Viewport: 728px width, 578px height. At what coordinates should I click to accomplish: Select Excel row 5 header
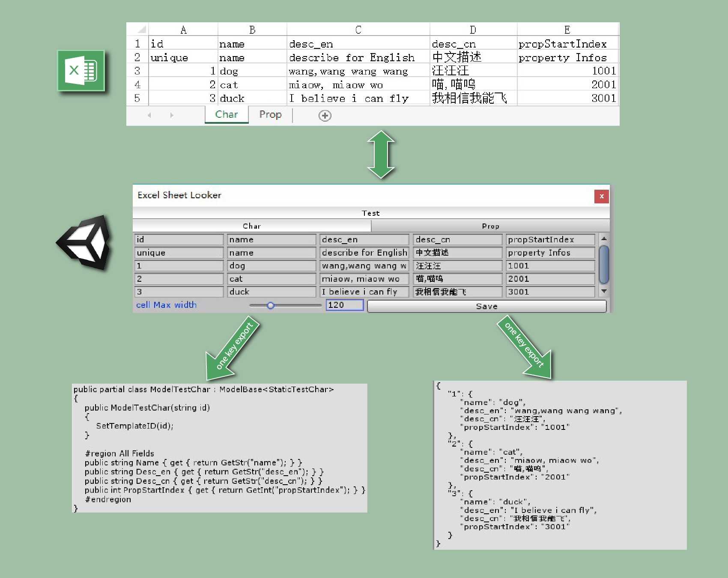pyautogui.click(x=137, y=98)
